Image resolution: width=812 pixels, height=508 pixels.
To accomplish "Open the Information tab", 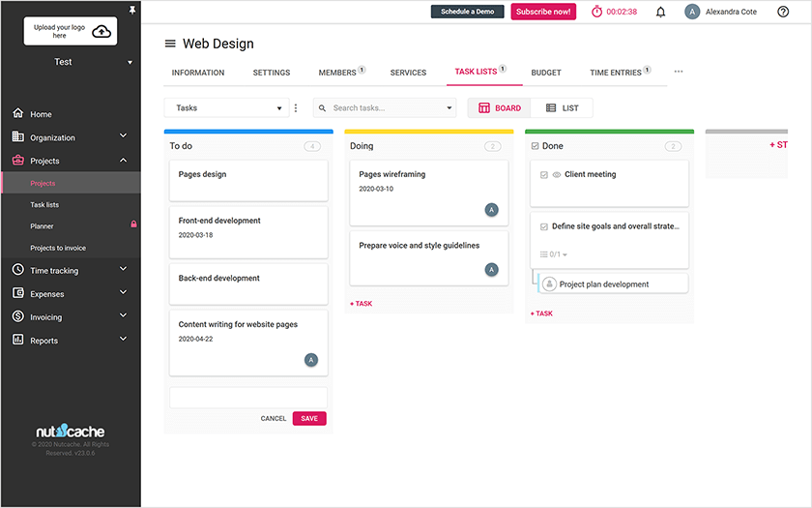I will click(x=198, y=73).
